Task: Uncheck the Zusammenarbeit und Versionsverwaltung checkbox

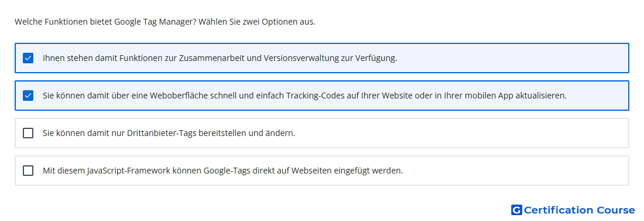Action: pos(28,58)
